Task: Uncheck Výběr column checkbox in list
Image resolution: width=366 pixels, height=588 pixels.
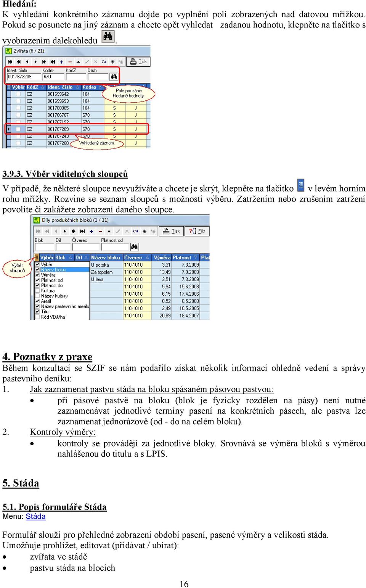Action: click(37, 264)
